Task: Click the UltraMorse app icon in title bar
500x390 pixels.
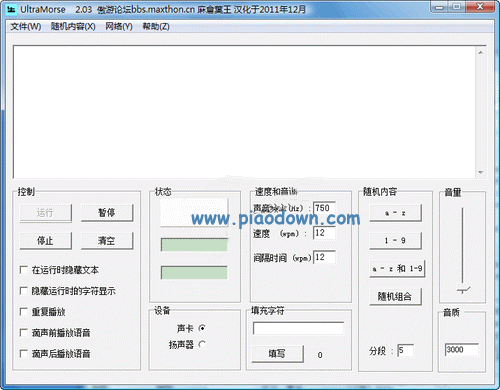Action: [x=11, y=10]
